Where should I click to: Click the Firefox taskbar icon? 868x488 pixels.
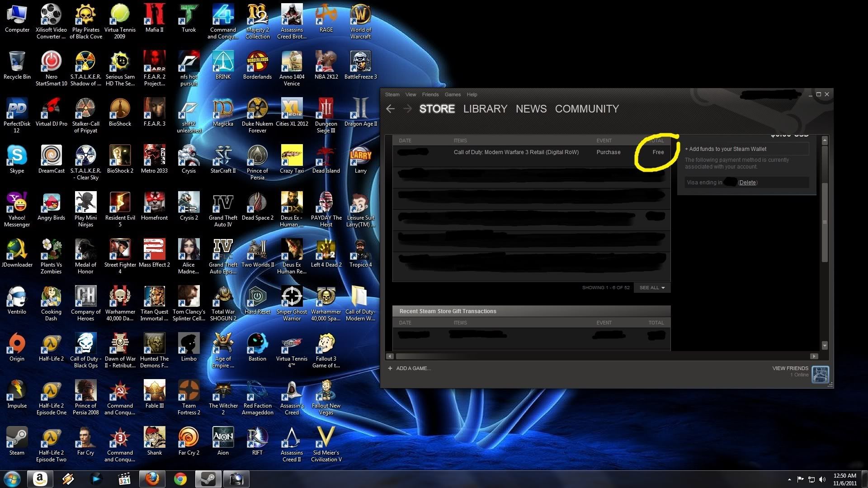tap(152, 479)
